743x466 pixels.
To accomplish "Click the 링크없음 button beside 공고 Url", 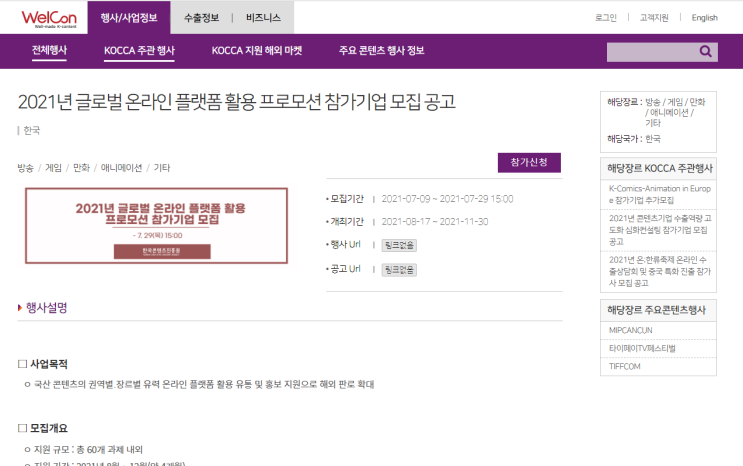I will pos(399,270).
